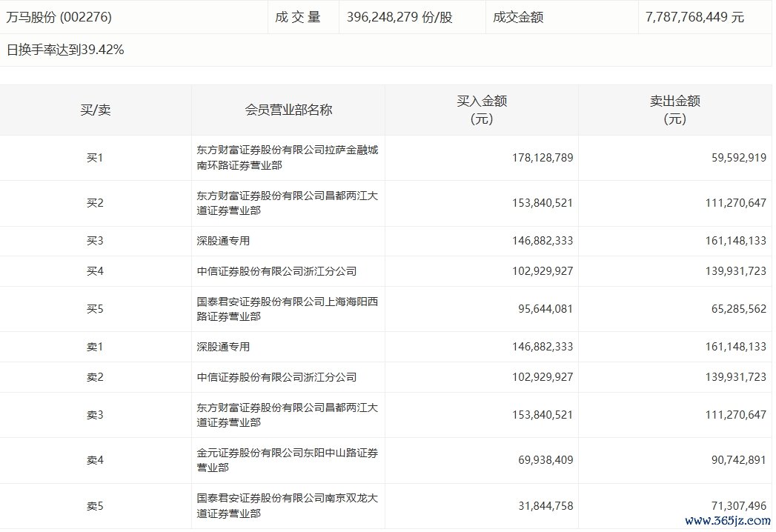Click the 买入金额 (元) column header
The height and width of the screenshot is (532, 776).
482,110
